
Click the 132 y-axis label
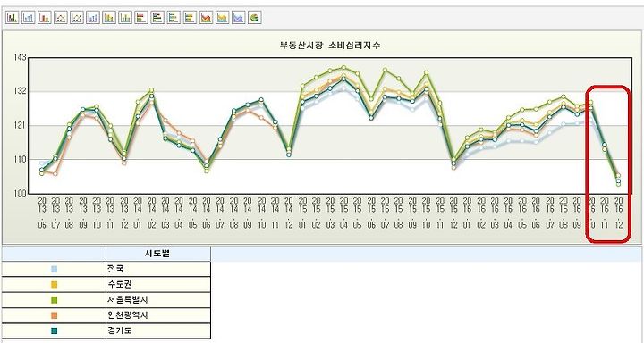point(20,91)
